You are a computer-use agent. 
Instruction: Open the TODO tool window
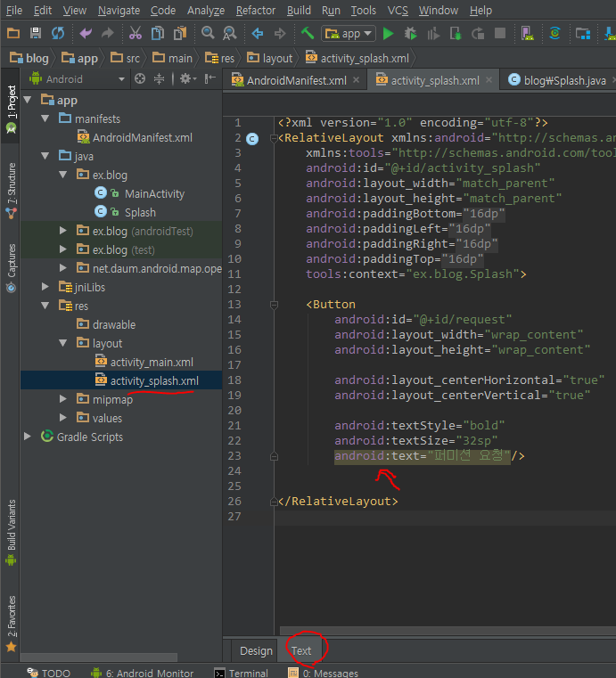point(49,673)
